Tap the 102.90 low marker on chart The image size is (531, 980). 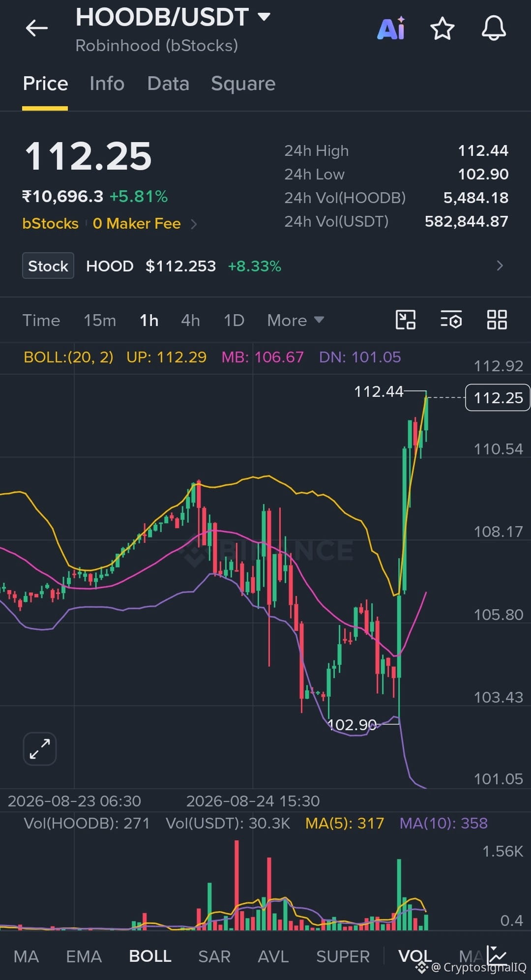(352, 725)
